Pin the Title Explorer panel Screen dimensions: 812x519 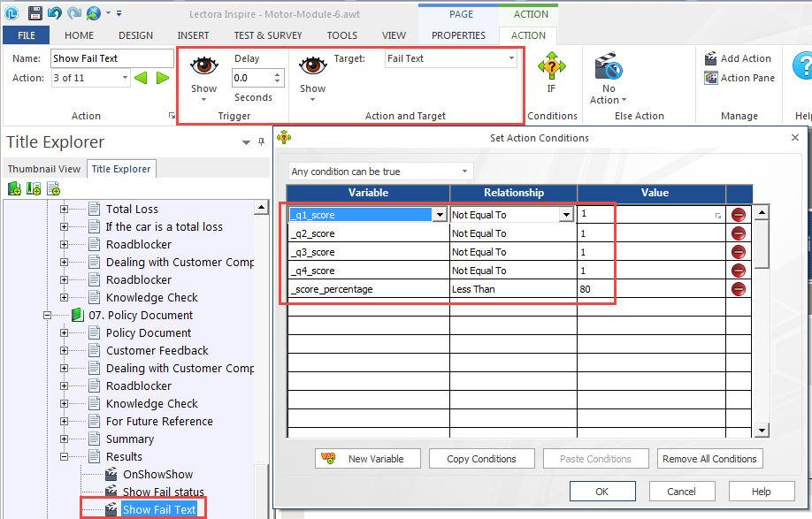coord(261,141)
